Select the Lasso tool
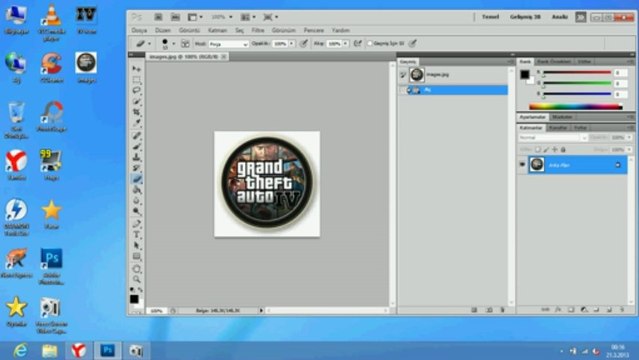Image resolution: width=639 pixels, height=360 pixels. (x=137, y=90)
